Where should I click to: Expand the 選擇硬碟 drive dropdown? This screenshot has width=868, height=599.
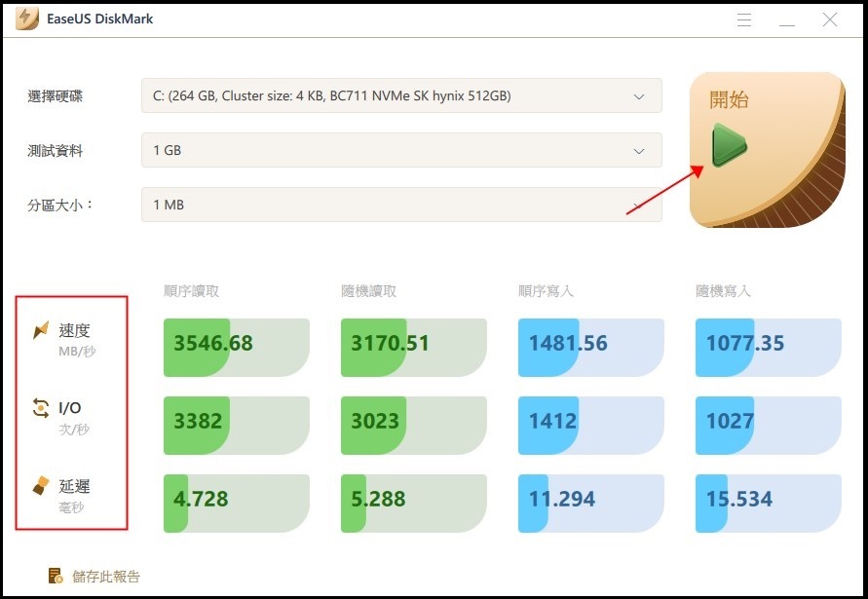pyautogui.click(x=639, y=96)
